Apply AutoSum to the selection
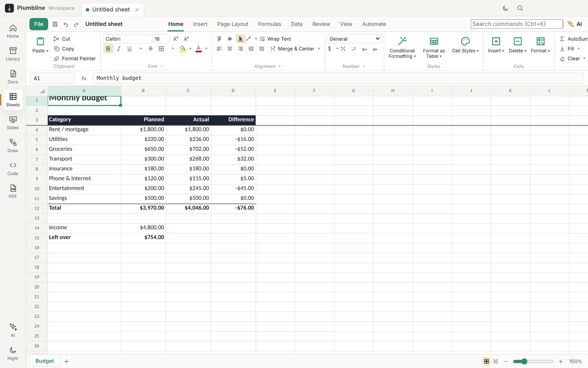 (x=573, y=39)
